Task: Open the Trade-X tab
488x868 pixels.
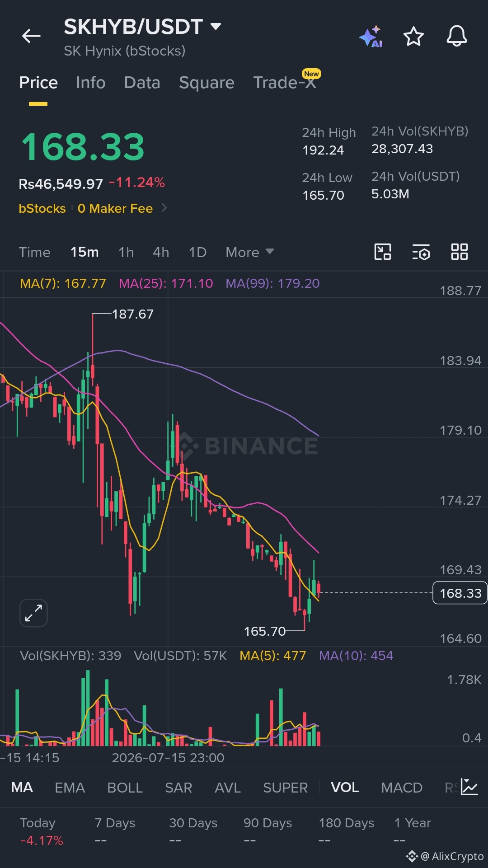Action: [x=285, y=83]
